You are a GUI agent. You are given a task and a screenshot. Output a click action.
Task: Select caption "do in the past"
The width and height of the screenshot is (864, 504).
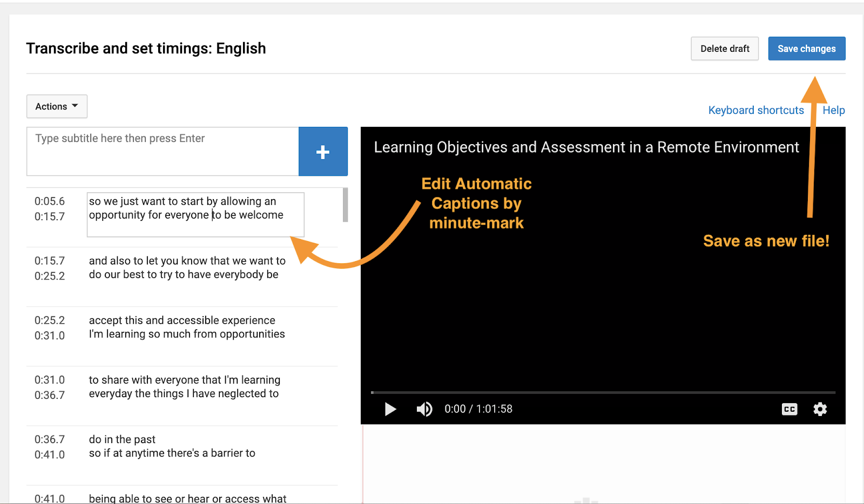click(x=172, y=446)
